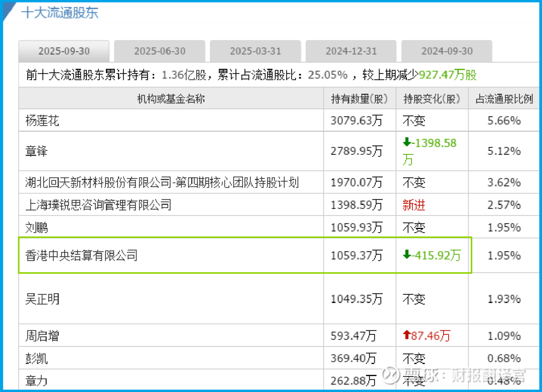
Task: Click the 持有数量(股) column header
Action: click(359, 99)
